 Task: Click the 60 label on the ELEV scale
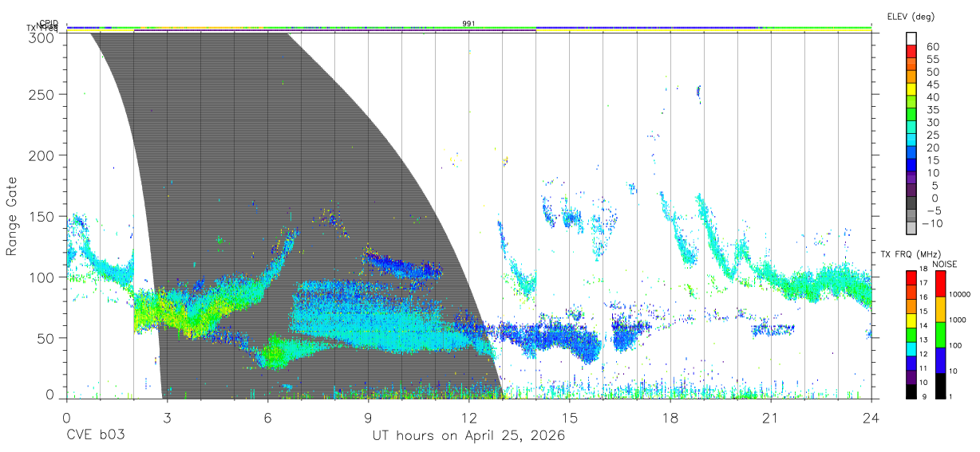(932, 47)
